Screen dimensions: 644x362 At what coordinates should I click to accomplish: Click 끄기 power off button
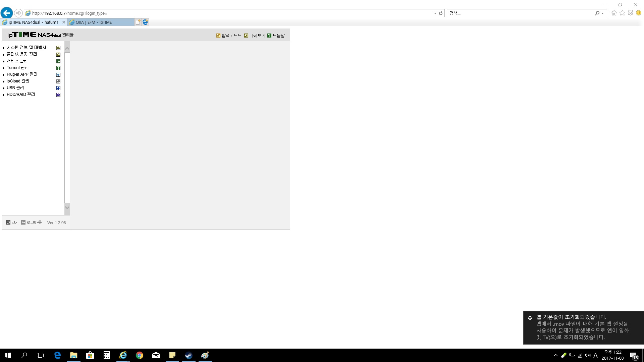click(x=12, y=223)
